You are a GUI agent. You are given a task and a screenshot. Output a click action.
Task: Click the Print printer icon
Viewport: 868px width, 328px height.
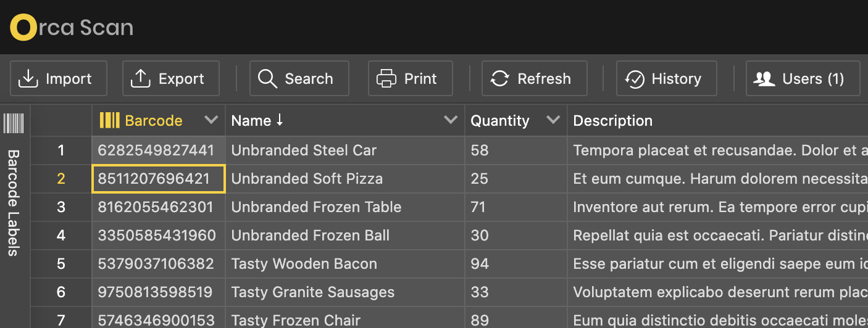tap(386, 79)
